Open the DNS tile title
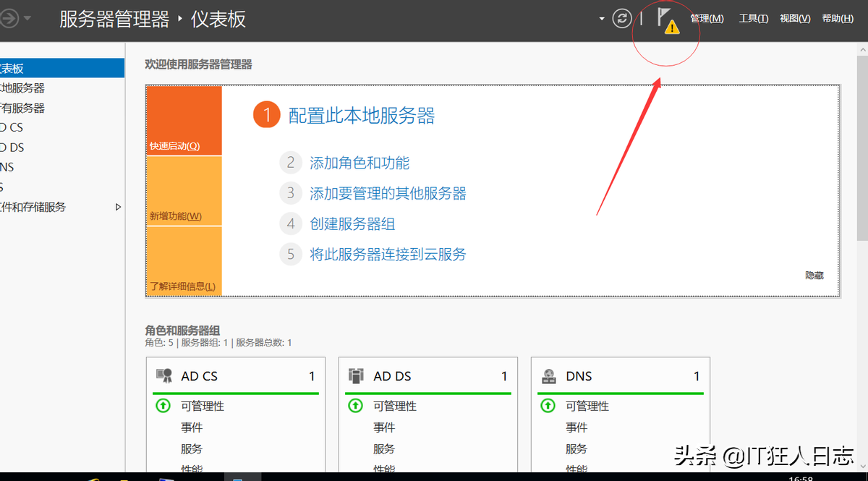Image resolution: width=868 pixels, height=481 pixels. tap(579, 376)
